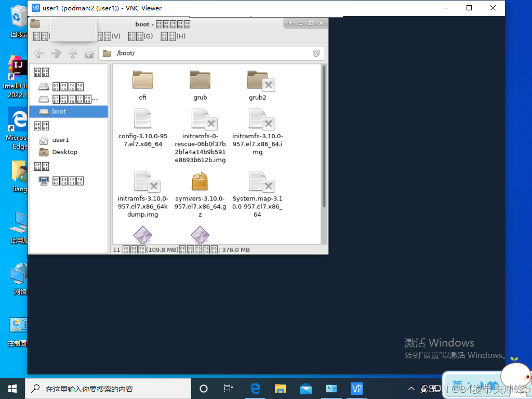
Task: Select config-3.10.0-957.el7.x86_64 file
Action: [x=142, y=128]
